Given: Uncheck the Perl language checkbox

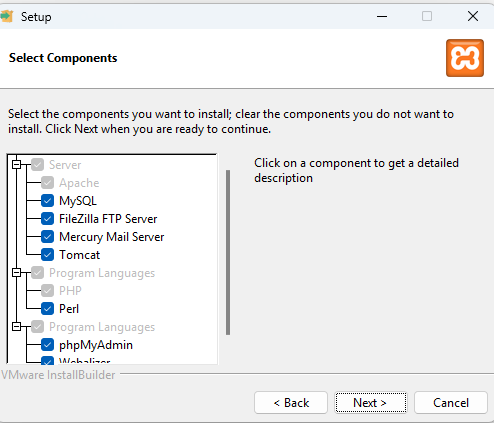Looking at the screenshot, I should point(47,309).
